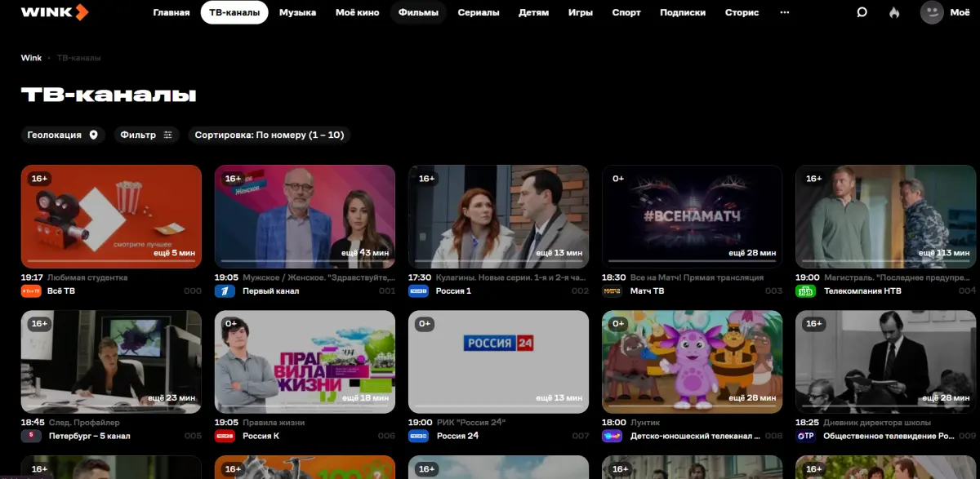Click program title "След. Профайлер"
The width and height of the screenshot is (980, 479).
(84, 423)
